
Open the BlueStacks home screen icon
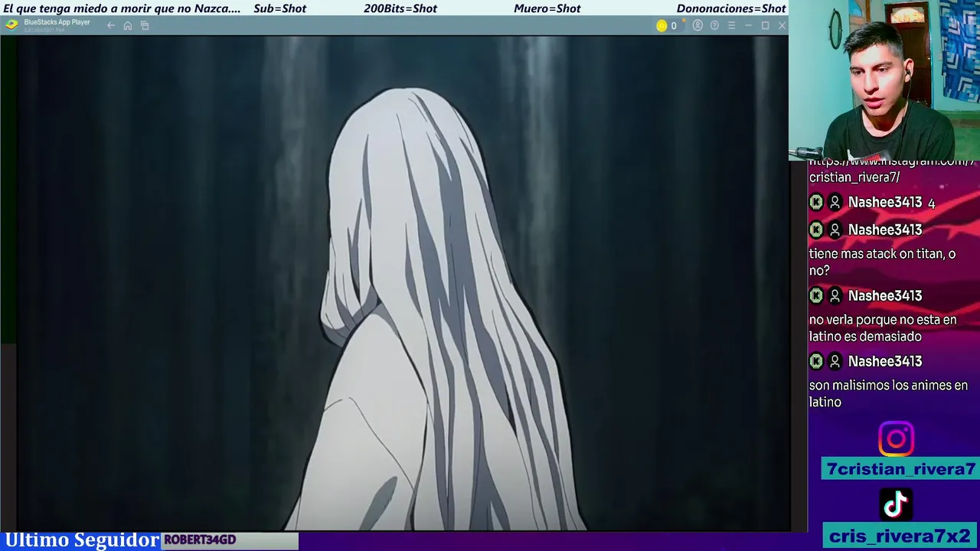[x=128, y=26]
